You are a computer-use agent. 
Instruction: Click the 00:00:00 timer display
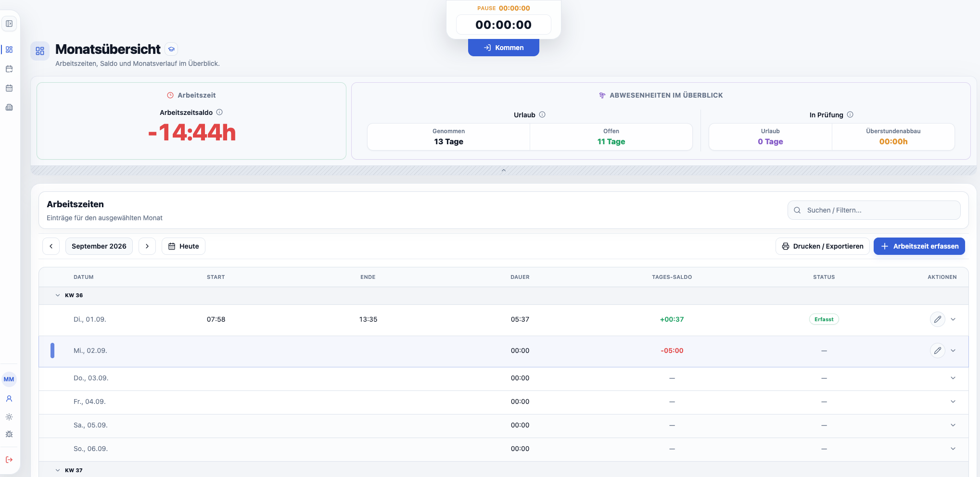(504, 25)
